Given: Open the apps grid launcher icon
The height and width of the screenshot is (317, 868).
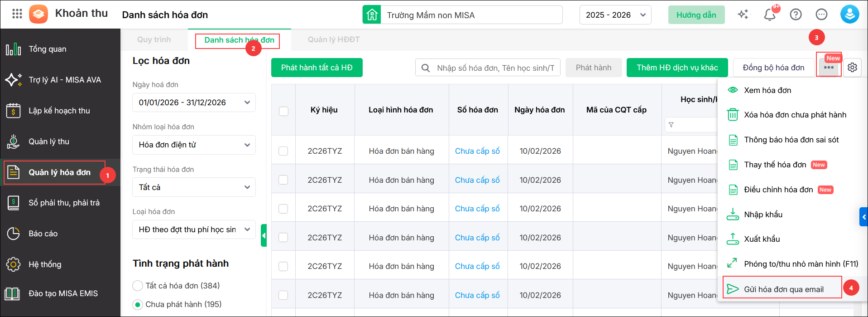Looking at the screenshot, I should (17, 14).
